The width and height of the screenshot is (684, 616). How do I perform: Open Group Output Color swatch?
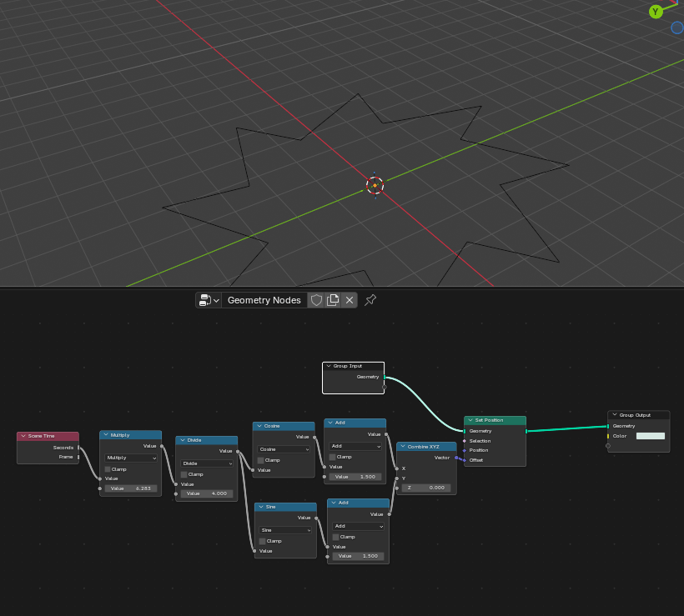click(651, 436)
